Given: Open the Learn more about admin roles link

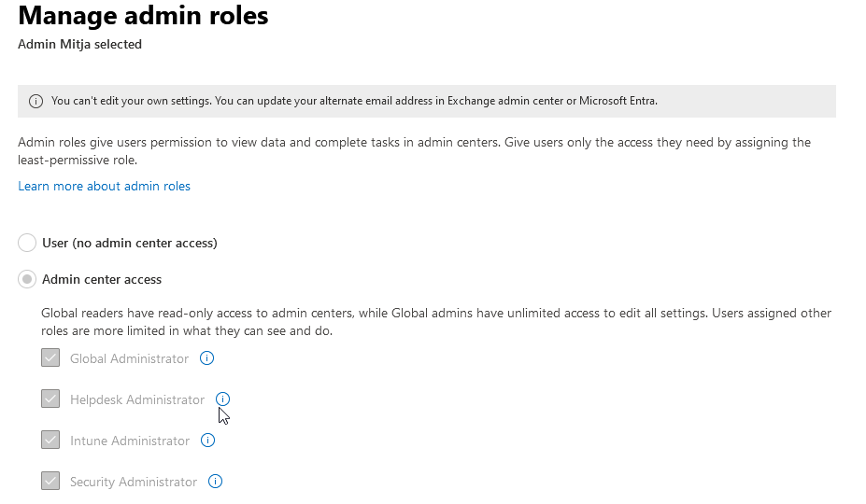Looking at the screenshot, I should 104,186.
